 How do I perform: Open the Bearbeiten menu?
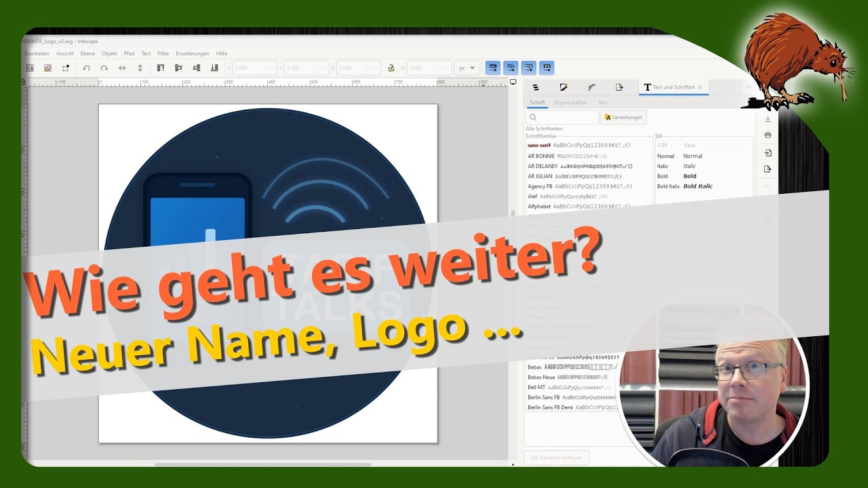[x=37, y=54]
